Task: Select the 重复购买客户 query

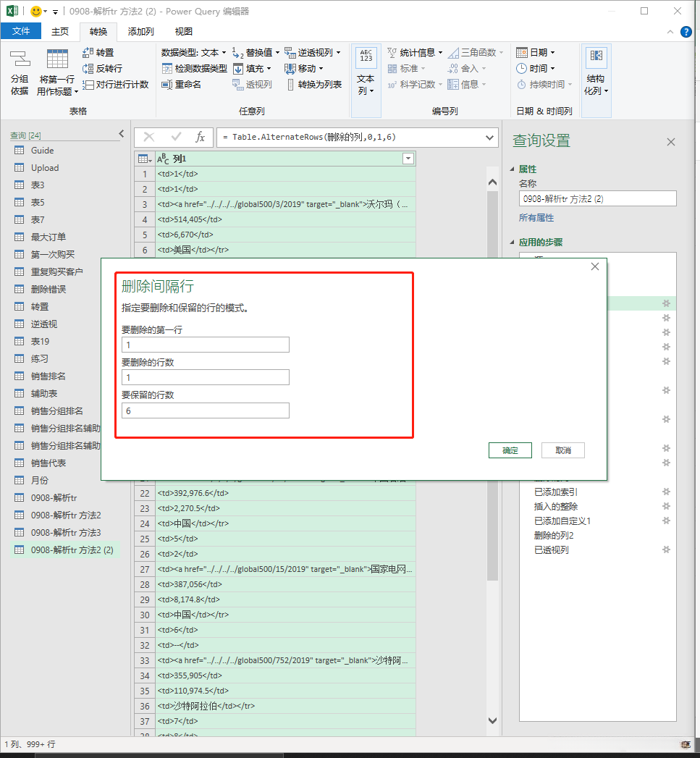Action: tap(56, 271)
